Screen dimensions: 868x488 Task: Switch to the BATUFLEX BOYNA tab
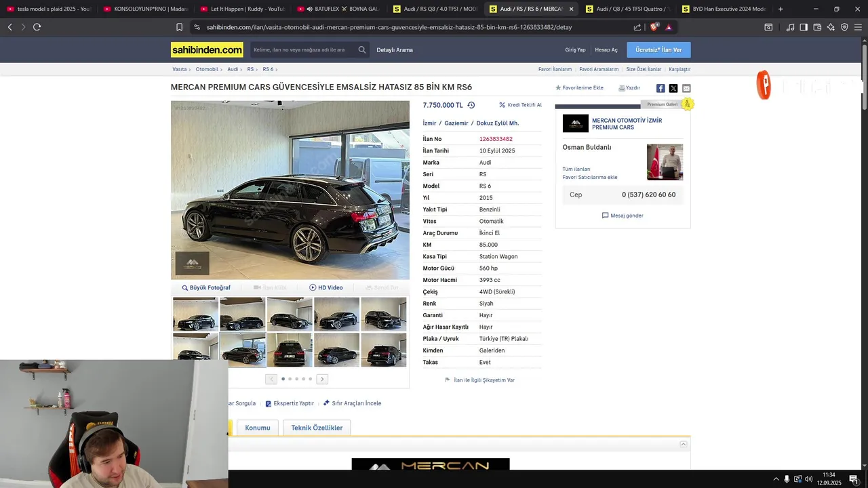pos(339,9)
